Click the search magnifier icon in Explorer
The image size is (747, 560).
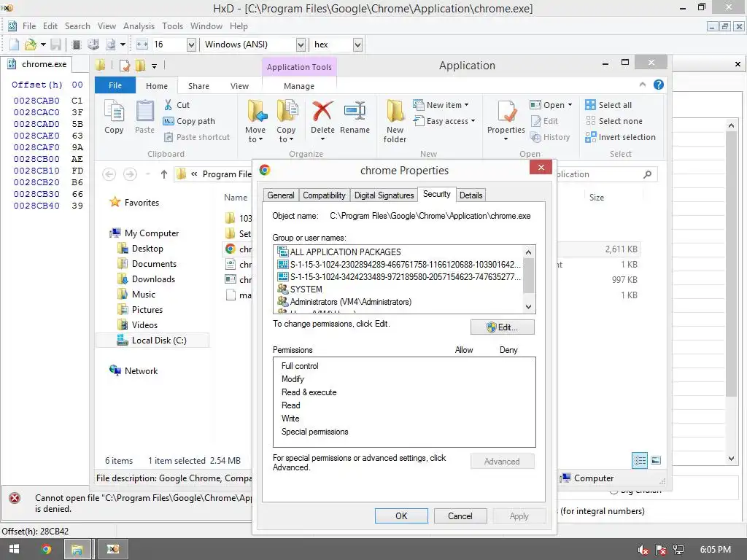[648, 174]
